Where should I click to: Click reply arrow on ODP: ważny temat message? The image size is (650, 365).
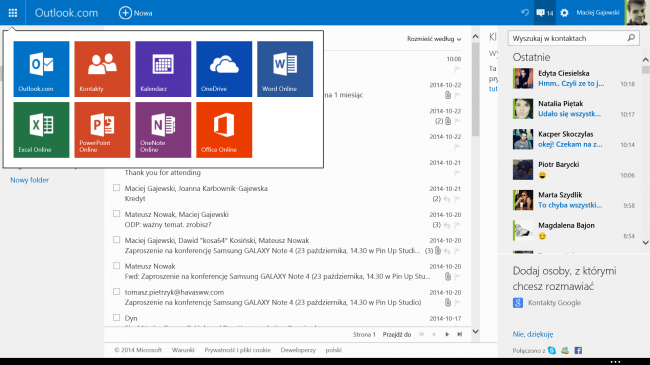447,225
